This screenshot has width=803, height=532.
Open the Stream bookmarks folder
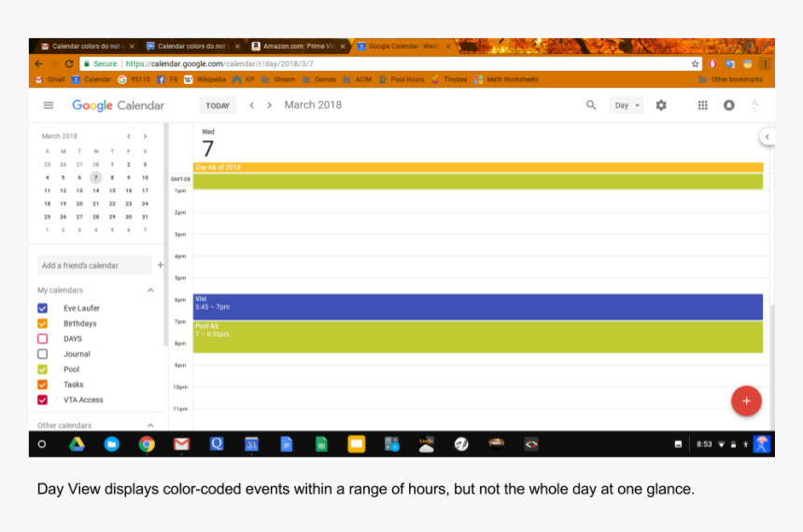point(278,79)
